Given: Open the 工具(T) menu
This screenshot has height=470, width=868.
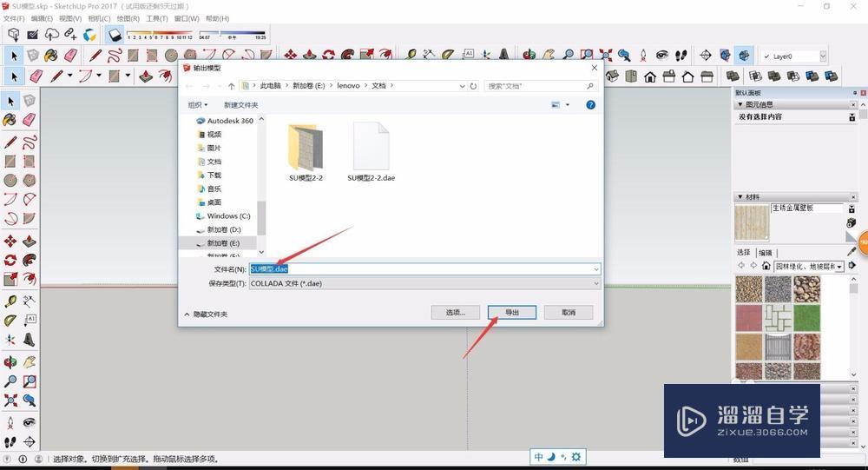Looking at the screenshot, I should click(x=156, y=18).
